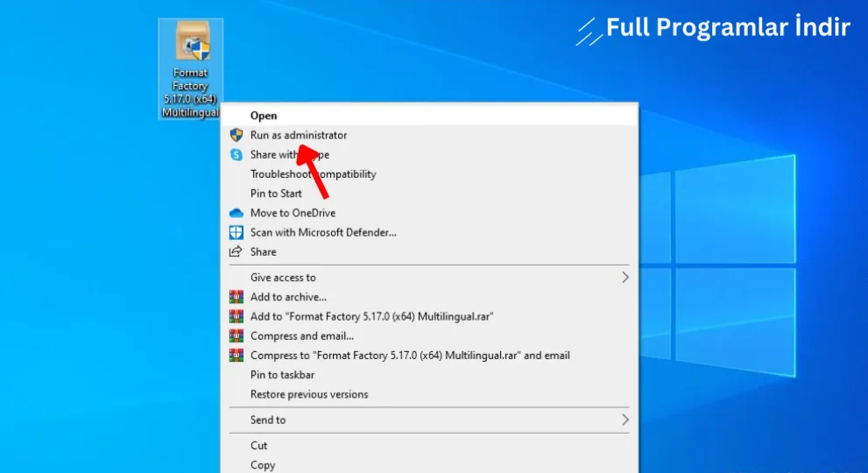Click the WinRAR icon next to Add to archive
Image resolution: width=868 pixels, height=473 pixels.
(x=236, y=297)
